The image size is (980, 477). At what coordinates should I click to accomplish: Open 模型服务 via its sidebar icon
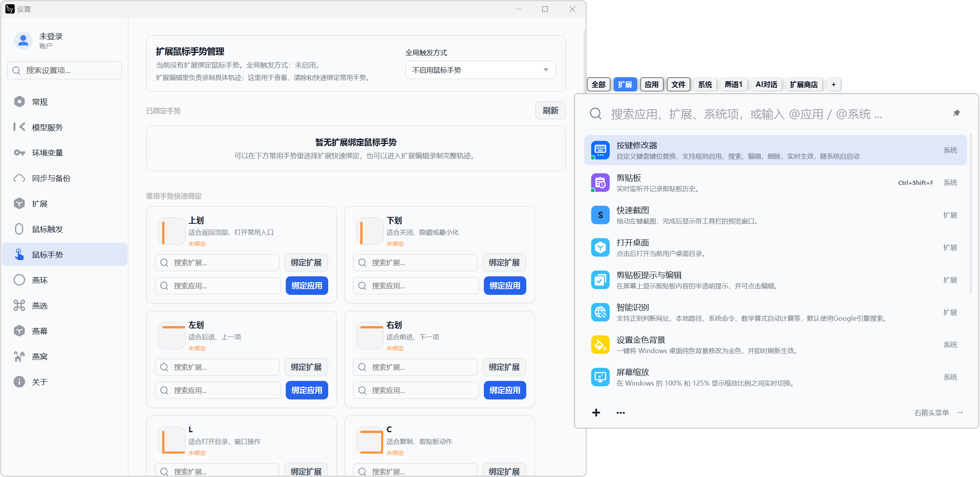[19, 127]
